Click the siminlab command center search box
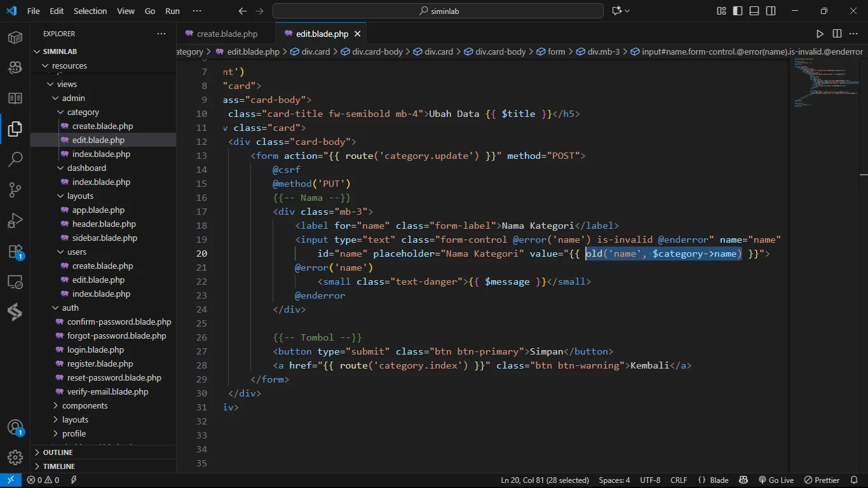Image resolution: width=868 pixels, height=488 pixels. 438,11
